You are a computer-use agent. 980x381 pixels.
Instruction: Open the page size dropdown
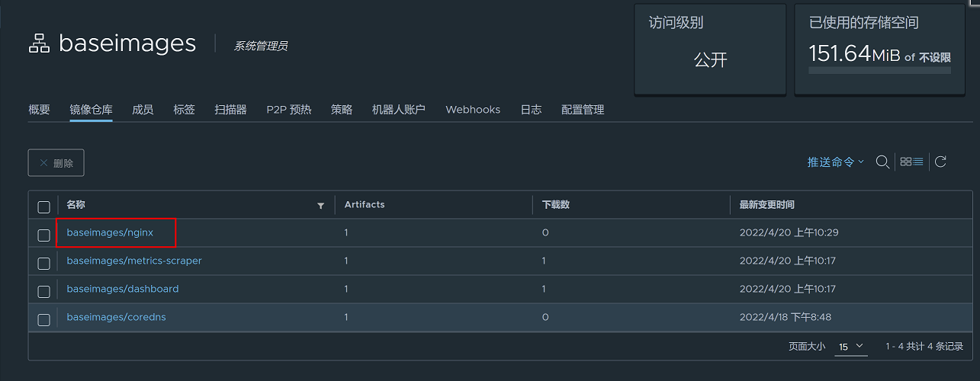pyautogui.click(x=851, y=347)
